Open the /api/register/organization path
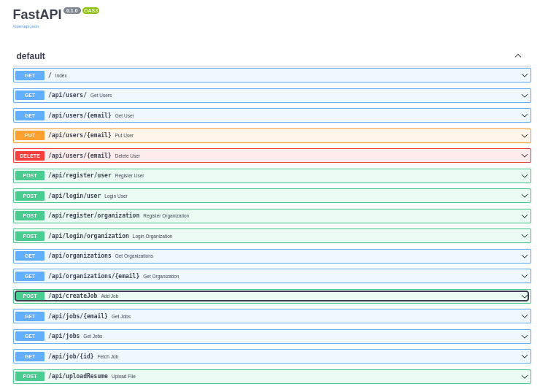The image size is (548, 392). [x=93, y=216]
